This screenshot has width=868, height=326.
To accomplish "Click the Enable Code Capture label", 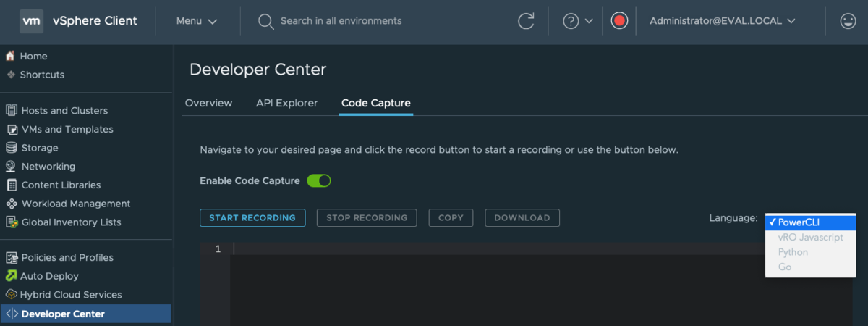I will [250, 180].
